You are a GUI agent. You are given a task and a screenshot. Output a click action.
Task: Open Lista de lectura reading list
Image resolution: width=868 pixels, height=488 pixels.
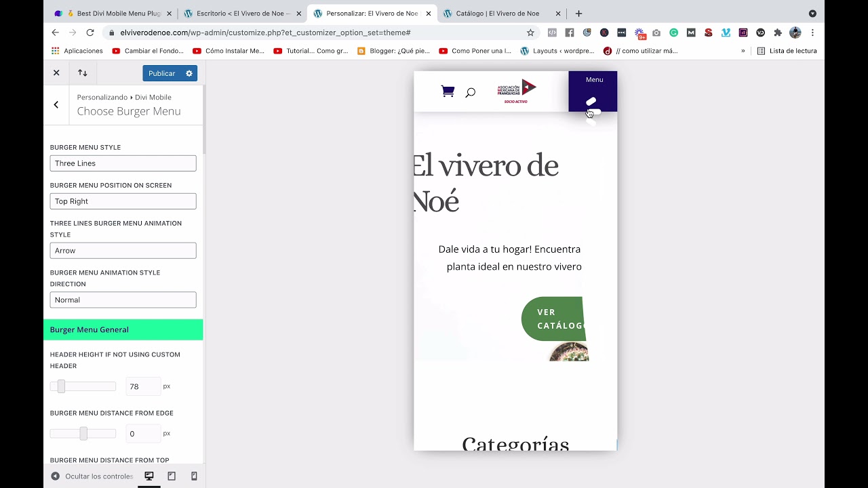[787, 51]
